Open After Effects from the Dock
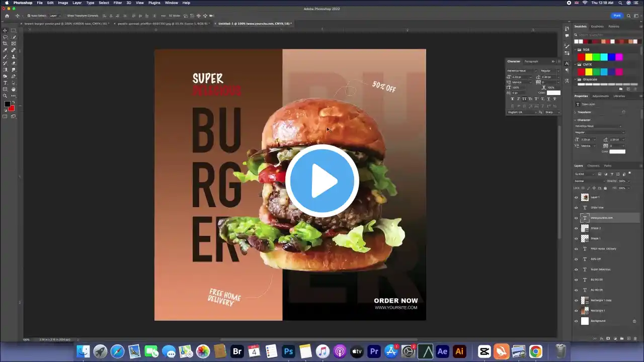The width and height of the screenshot is (644, 362). point(442,351)
